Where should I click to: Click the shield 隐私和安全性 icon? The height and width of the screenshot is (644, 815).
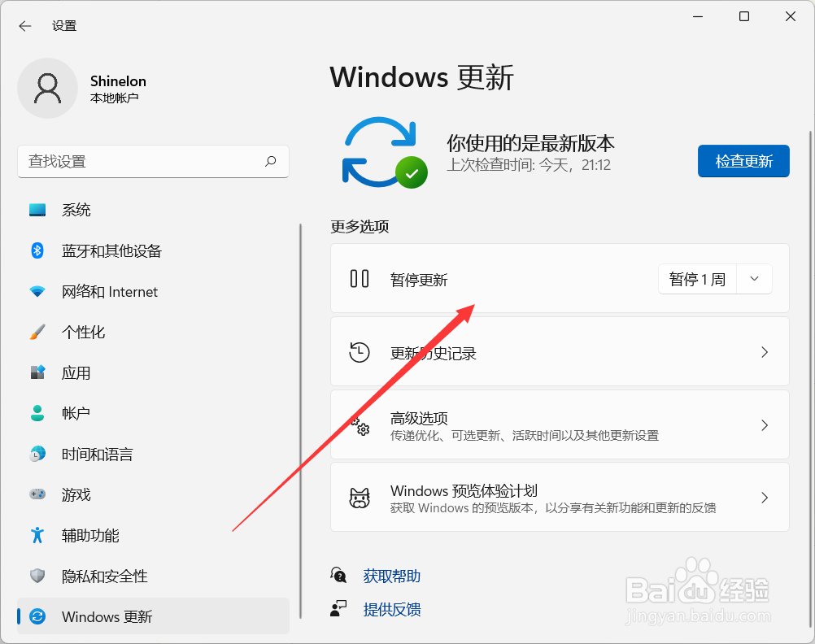[37, 576]
